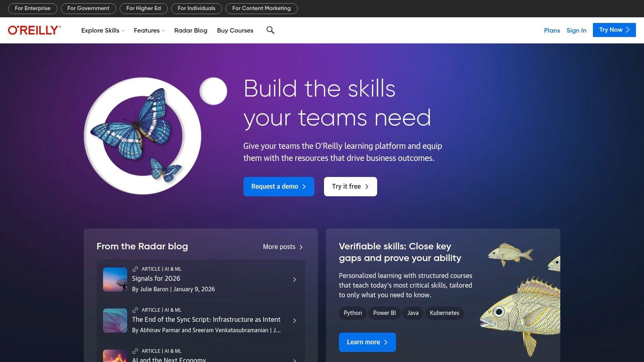The width and height of the screenshot is (644, 362).
Task: Click the butterfly circle hero graphic
Action: (142, 136)
